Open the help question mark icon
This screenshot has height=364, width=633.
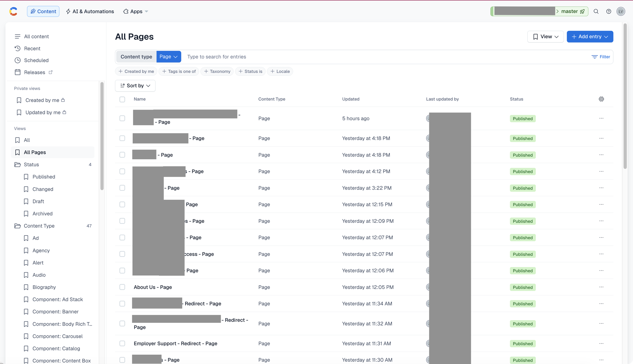(x=608, y=11)
